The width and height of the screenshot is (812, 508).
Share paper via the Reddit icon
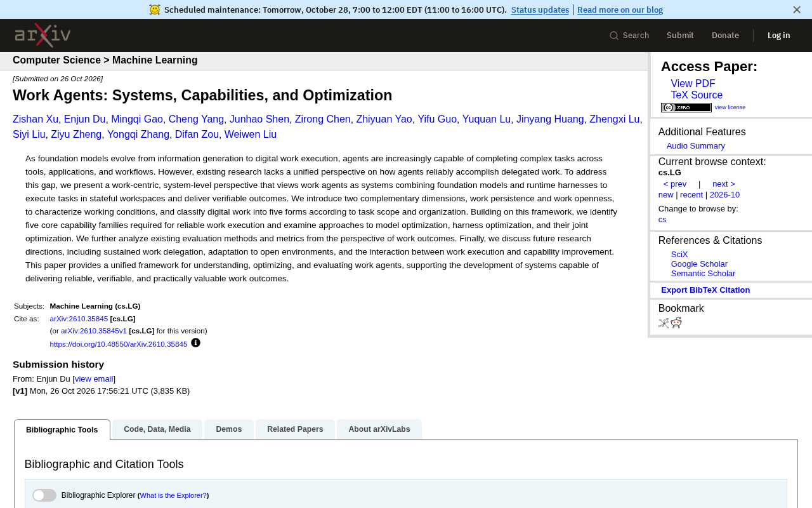pos(676,323)
